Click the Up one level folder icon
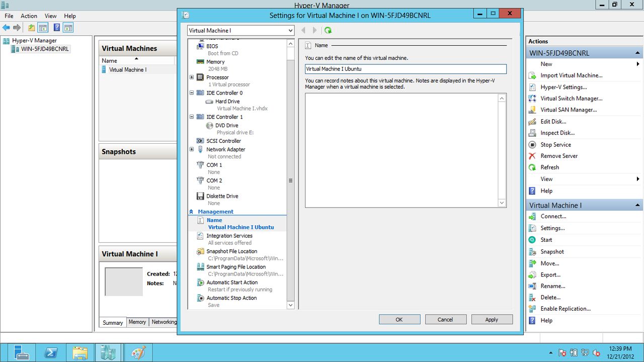 tap(32, 28)
